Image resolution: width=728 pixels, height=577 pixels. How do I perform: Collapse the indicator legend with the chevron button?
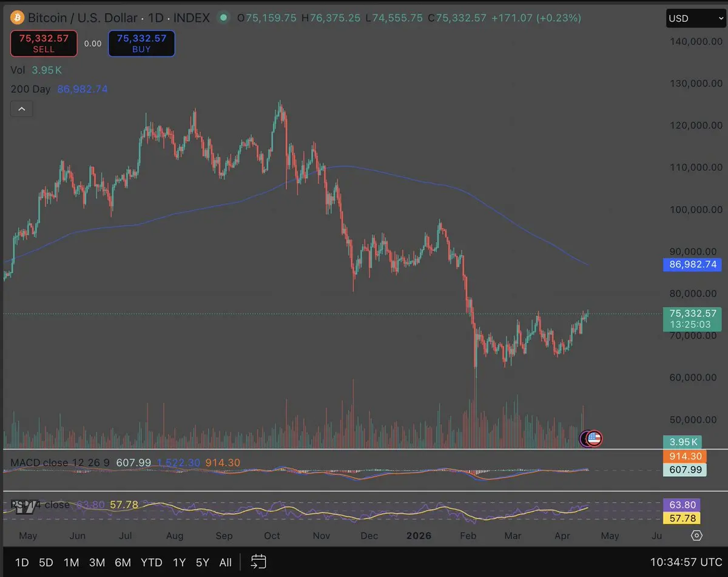pyautogui.click(x=22, y=109)
